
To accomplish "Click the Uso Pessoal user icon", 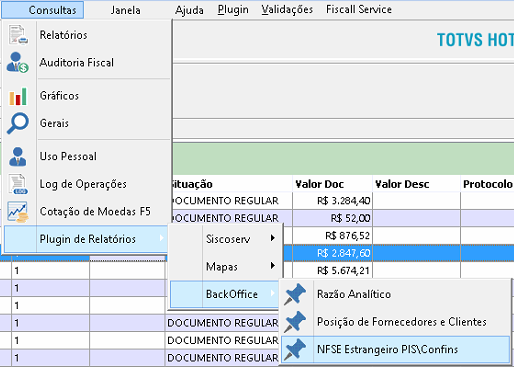I will (x=18, y=156).
